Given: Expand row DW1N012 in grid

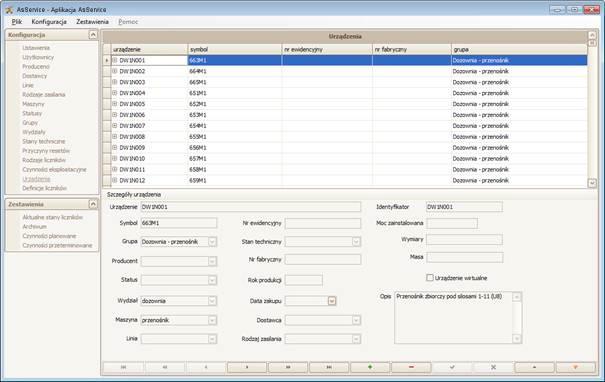Looking at the screenshot, I should click(115, 180).
